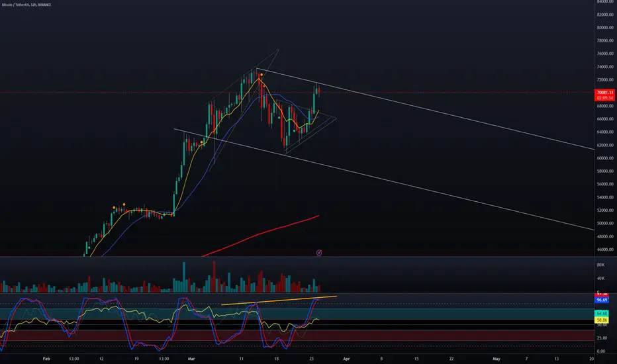Click the 40K volume axis label
Screen dimensions: 617x364
tap(600, 278)
